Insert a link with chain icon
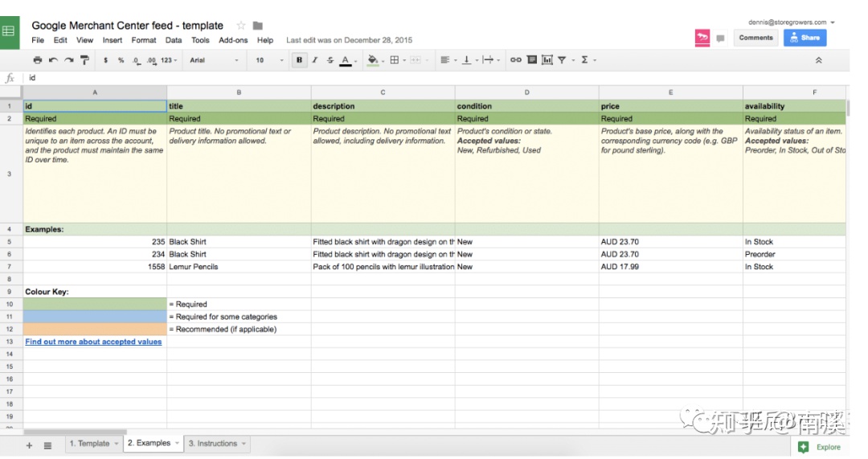 (515, 59)
